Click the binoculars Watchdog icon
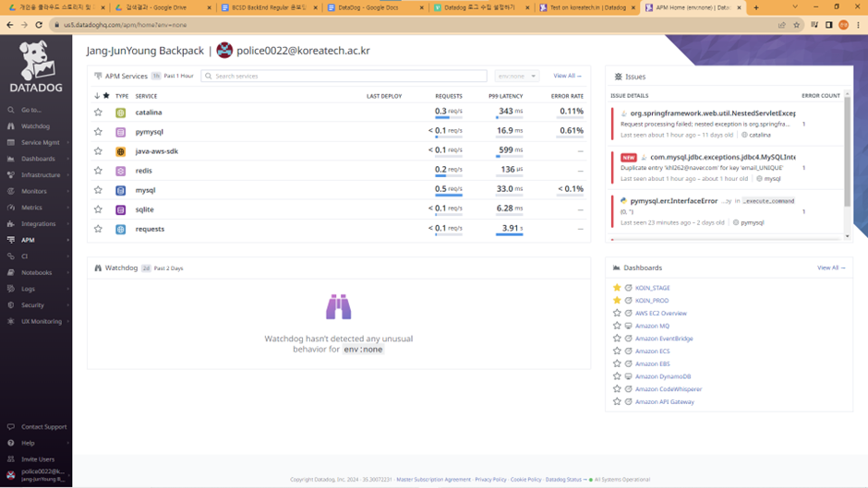The width and height of the screenshot is (868, 488). [x=338, y=307]
